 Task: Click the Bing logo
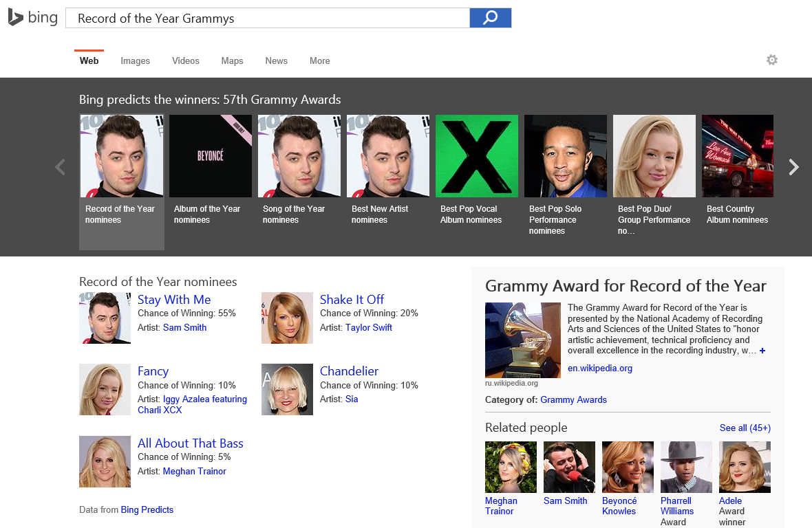32,17
